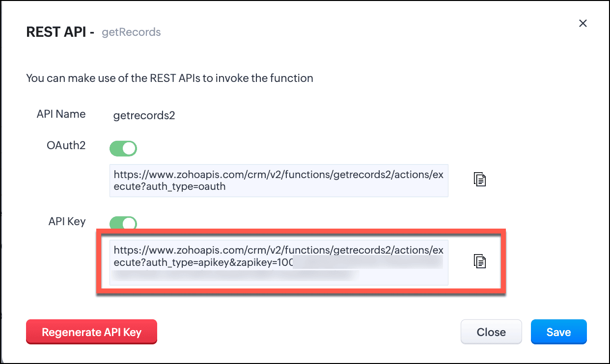Click the REST APIs description sentence

point(169,78)
